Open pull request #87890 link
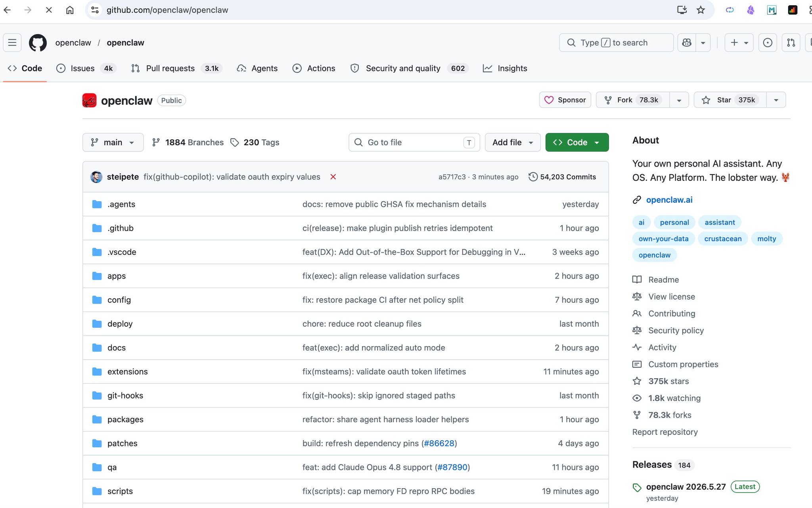Screen dimensions: 812x508 [x=452, y=467]
